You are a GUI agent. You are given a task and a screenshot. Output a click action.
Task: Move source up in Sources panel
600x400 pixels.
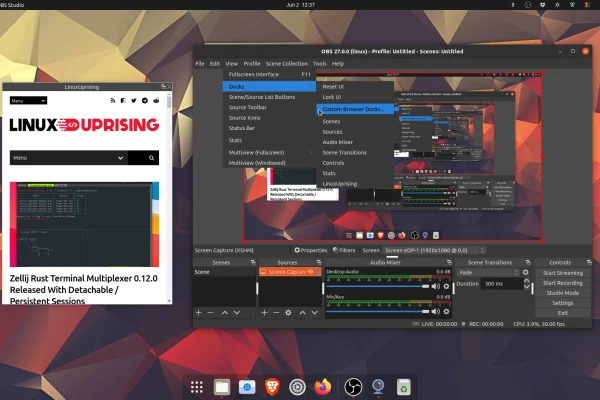click(303, 313)
